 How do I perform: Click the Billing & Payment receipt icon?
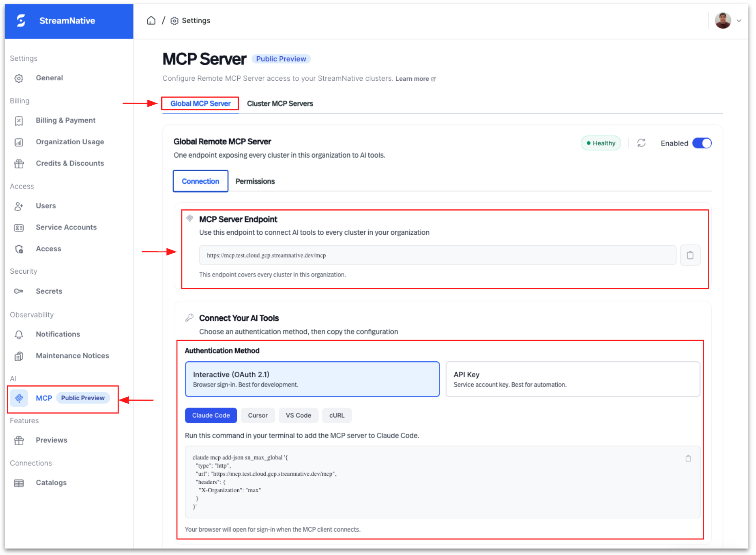point(19,121)
